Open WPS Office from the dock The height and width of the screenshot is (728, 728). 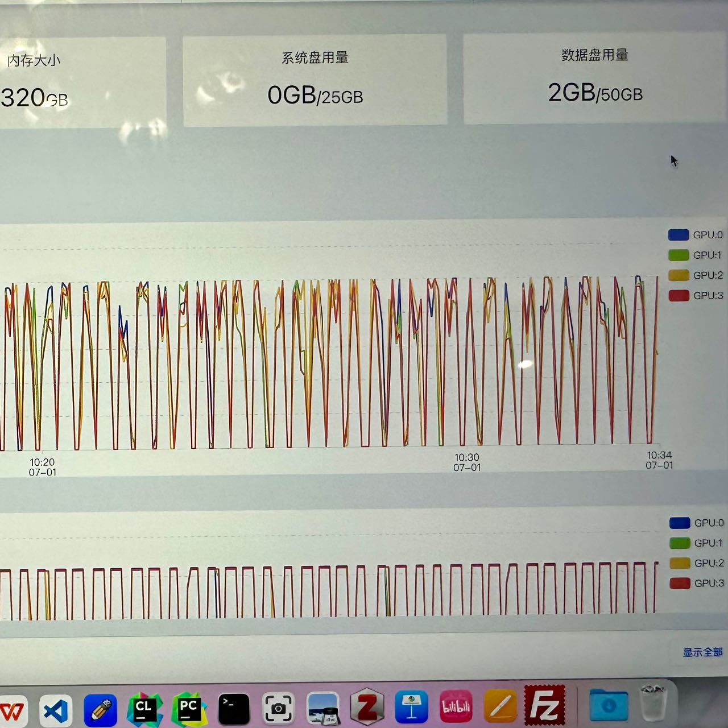[x=13, y=711]
